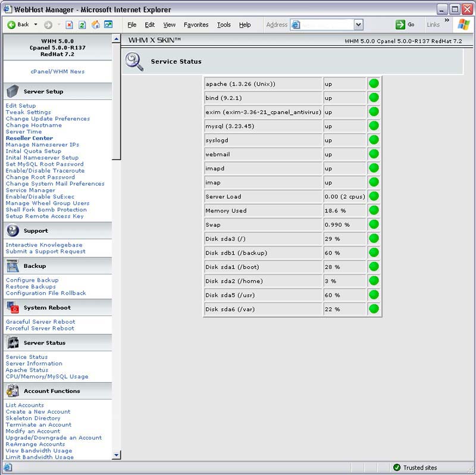Click the Account Functions section icon
Viewport: 476px width, 475px height.
[12, 390]
